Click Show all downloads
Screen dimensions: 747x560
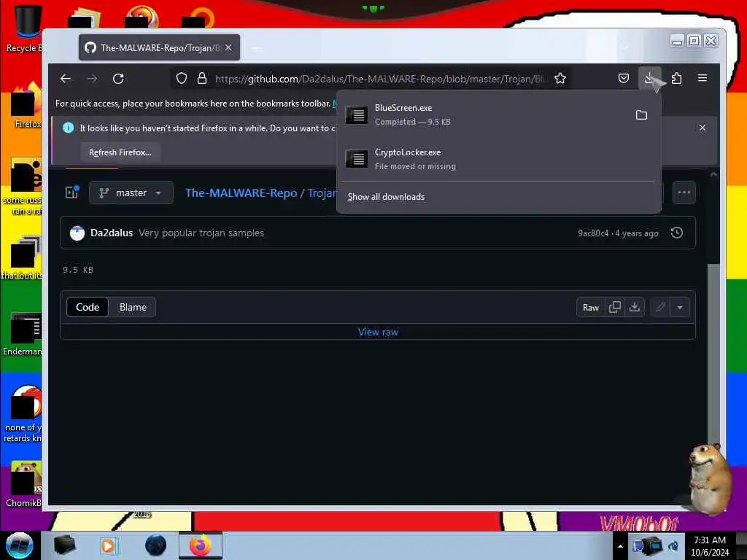click(x=387, y=197)
